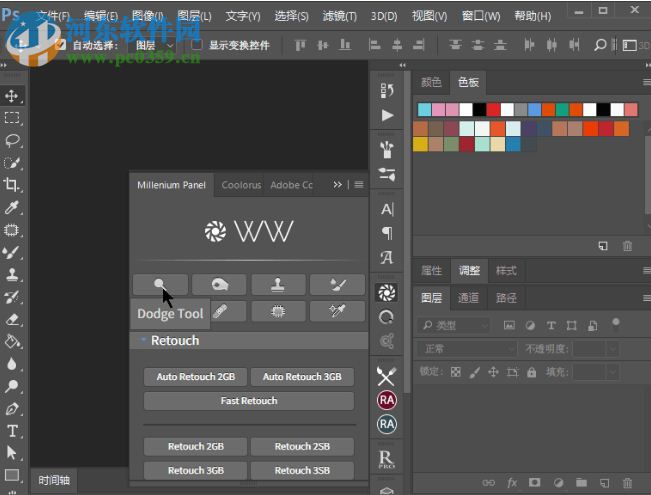The image size is (651, 495).
Task: Select the Paint Bucket tool
Action: [x=12, y=341]
